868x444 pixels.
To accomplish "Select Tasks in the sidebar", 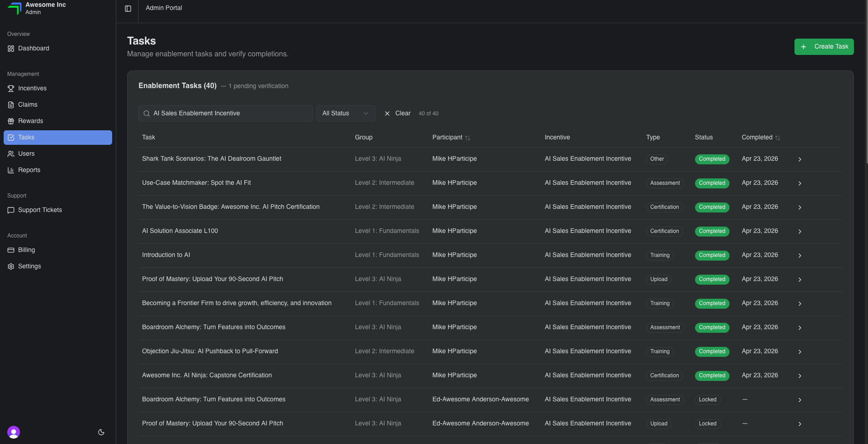I will [x=58, y=138].
